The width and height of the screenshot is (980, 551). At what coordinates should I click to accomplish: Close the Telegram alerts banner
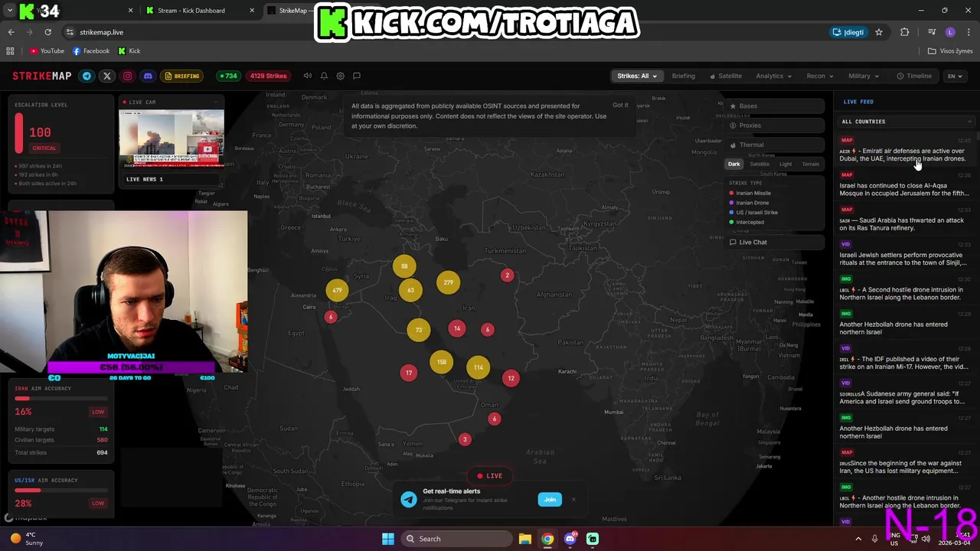[x=573, y=500]
